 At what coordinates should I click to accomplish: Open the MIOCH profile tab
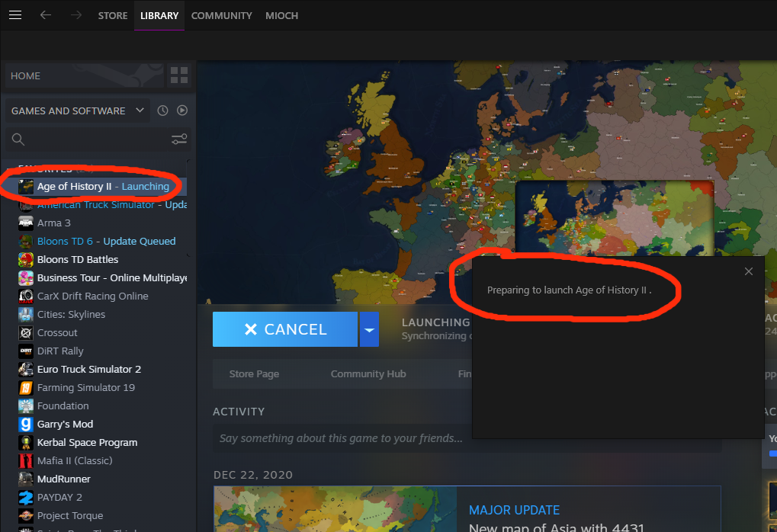point(281,15)
